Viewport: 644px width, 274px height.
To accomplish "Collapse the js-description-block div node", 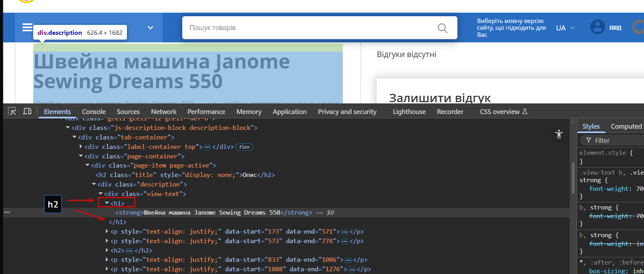I will click(x=68, y=127).
